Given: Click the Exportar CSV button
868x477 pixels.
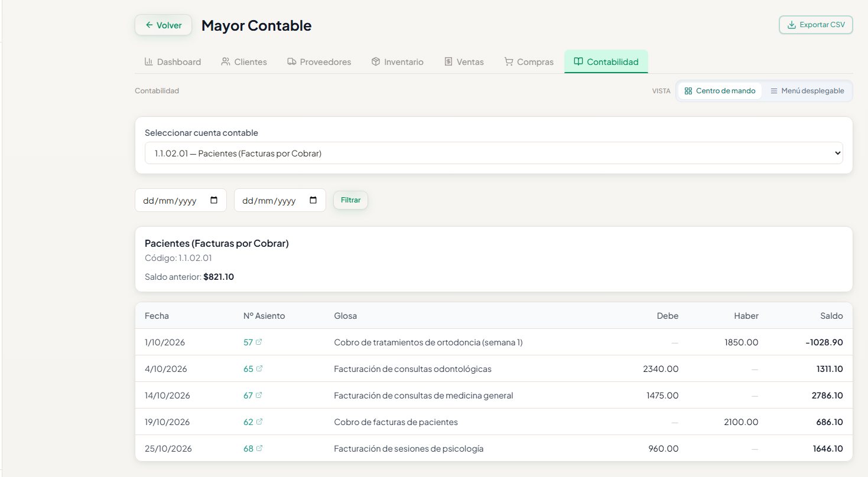Looking at the screenshot, I should [816, 25].
